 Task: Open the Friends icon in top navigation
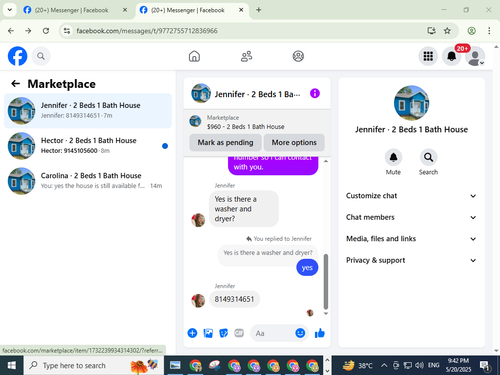click(246, 56)
